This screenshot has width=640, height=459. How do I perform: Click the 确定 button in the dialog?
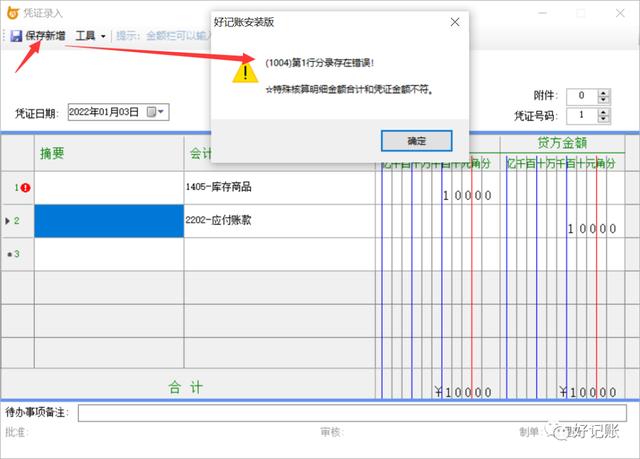(x=416, y=141)
